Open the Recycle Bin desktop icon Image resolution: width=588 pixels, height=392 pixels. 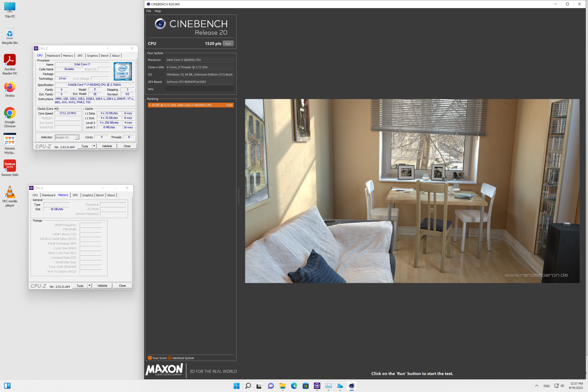[x=10, y=36]
